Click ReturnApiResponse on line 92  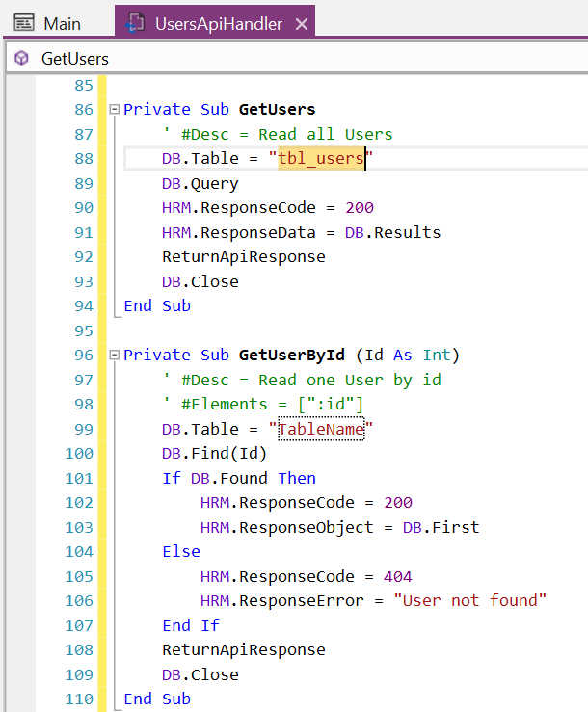(244, 257)
